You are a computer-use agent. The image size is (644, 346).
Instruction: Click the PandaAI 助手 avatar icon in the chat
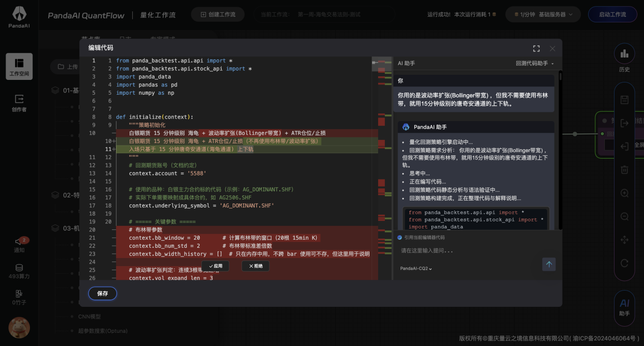pos(406,127)
